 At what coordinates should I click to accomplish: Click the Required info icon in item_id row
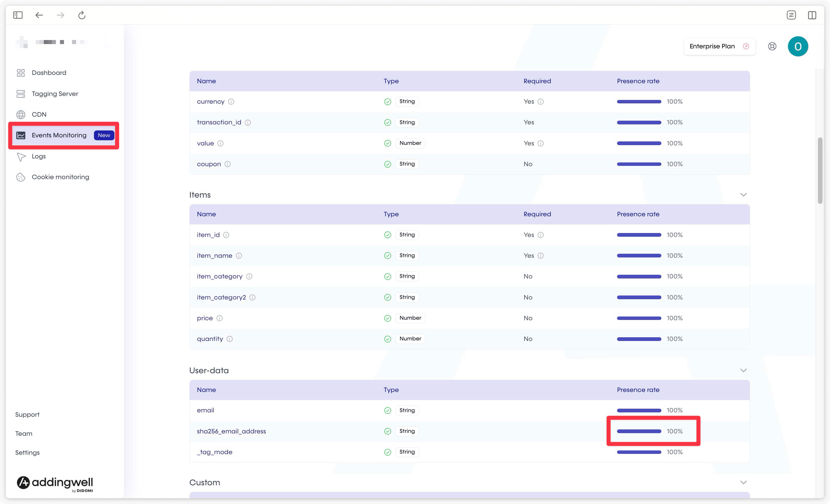541,235
